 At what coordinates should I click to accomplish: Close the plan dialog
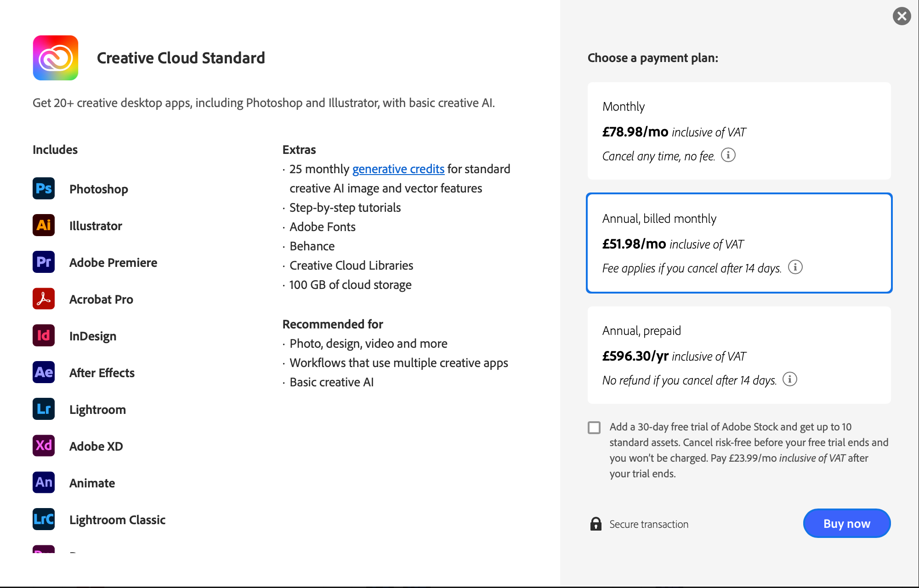902,17
